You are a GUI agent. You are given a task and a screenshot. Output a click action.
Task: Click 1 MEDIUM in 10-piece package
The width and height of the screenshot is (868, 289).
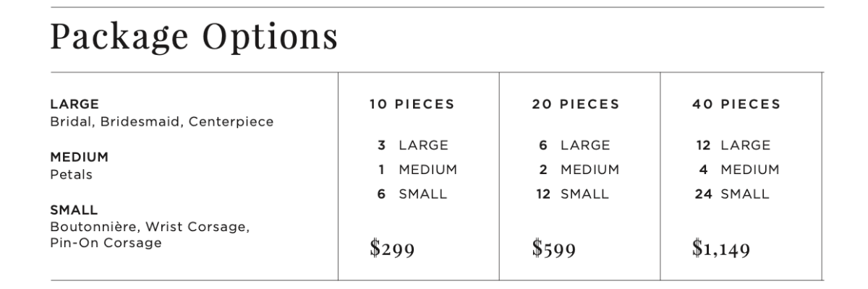coord(417,170)
